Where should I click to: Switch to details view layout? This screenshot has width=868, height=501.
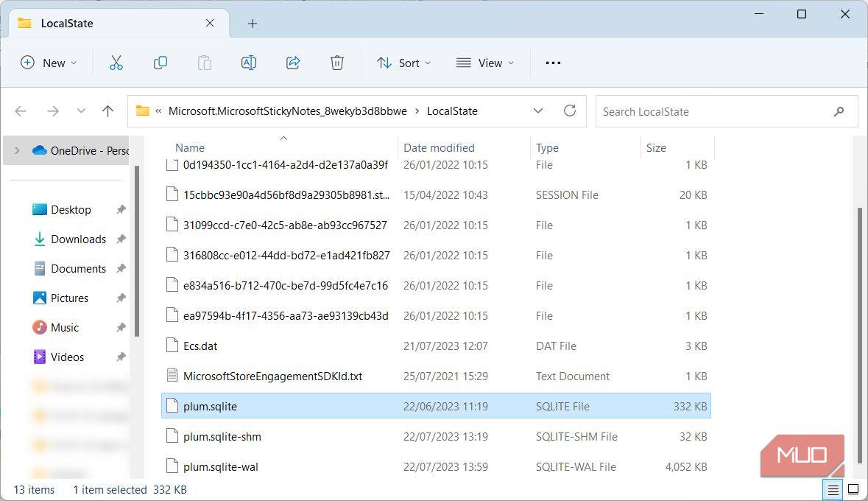pyautogui.click(x=833, y=489)
